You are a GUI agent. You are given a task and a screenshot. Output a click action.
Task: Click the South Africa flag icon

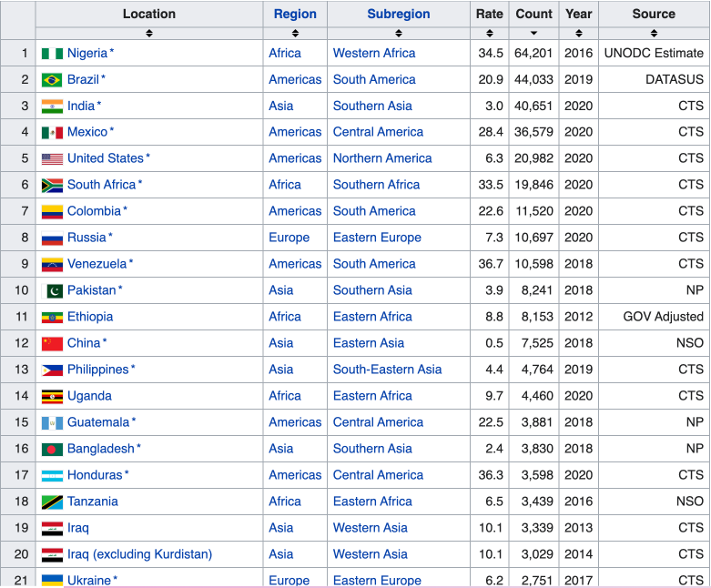52,186
